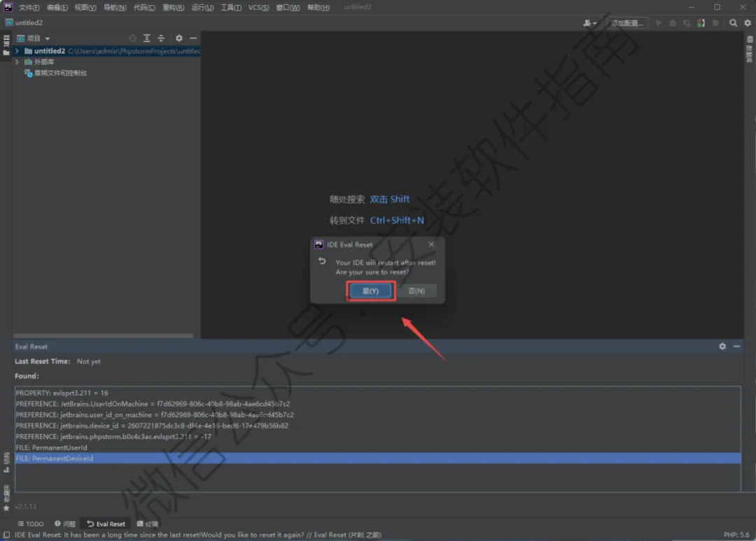
Task: Open the 编辑(E) menu
Action: click(57, 7)
